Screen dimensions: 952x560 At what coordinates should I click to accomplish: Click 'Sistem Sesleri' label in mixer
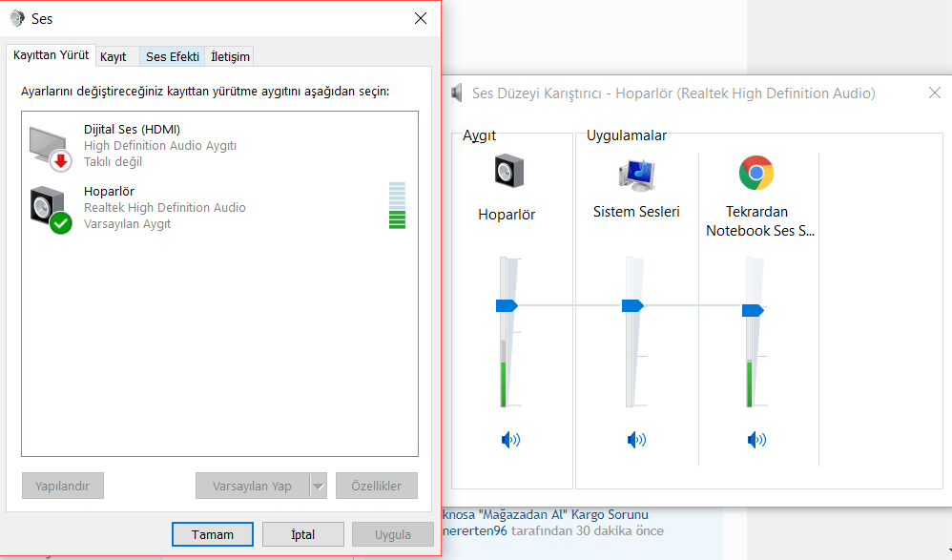(x=636, y=212)
